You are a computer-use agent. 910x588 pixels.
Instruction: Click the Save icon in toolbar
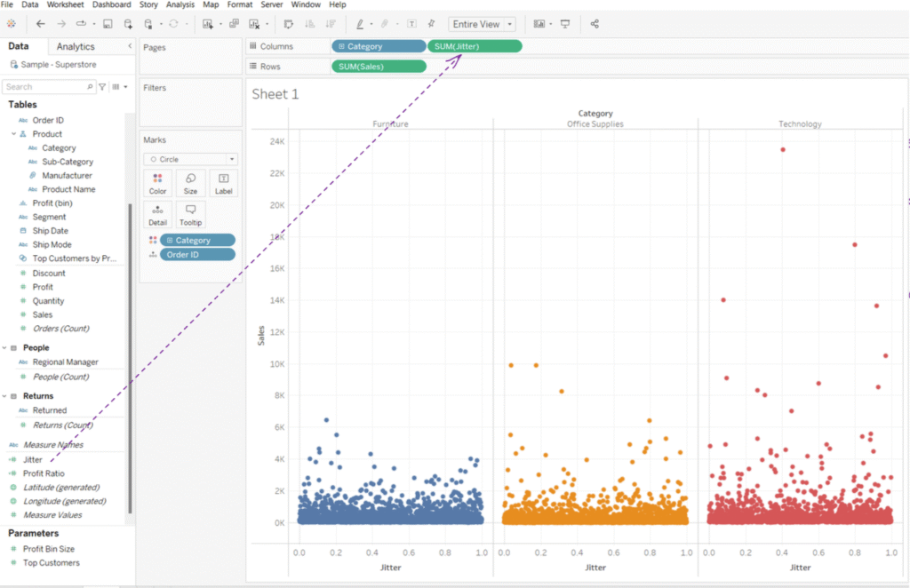point(108,24)
